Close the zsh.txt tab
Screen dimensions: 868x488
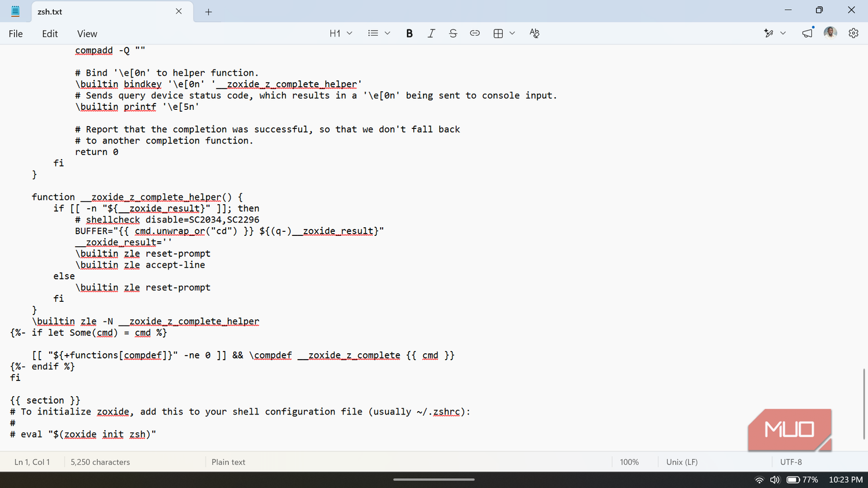(x=179, y=11)
